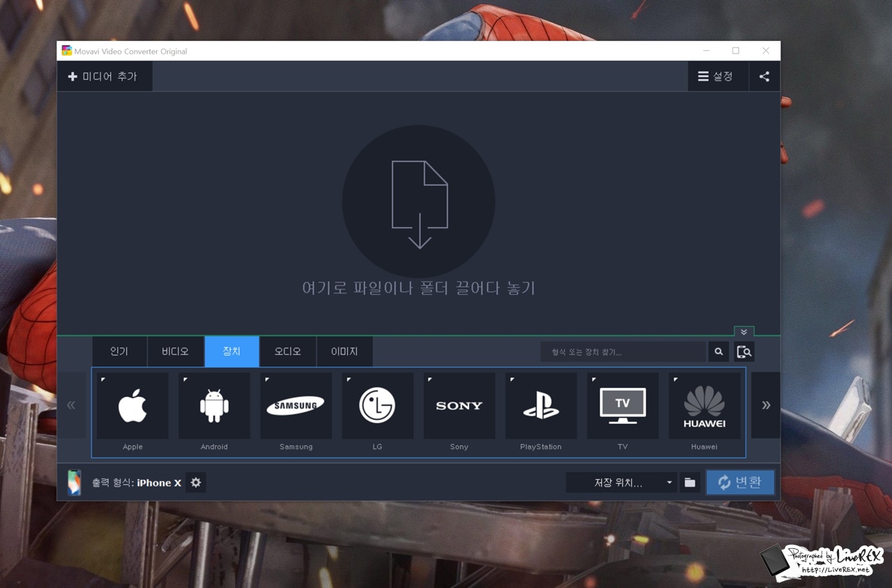Open the 오디오 audio tab
The height and width of the screenshot is (588, 892).
(x=288, y=351)
